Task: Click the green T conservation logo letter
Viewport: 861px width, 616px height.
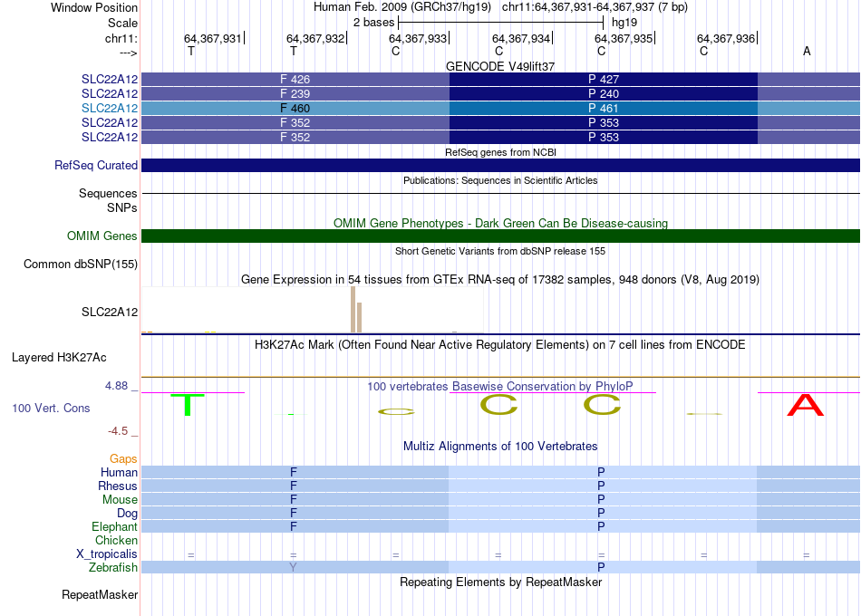Action: (188, 405)
